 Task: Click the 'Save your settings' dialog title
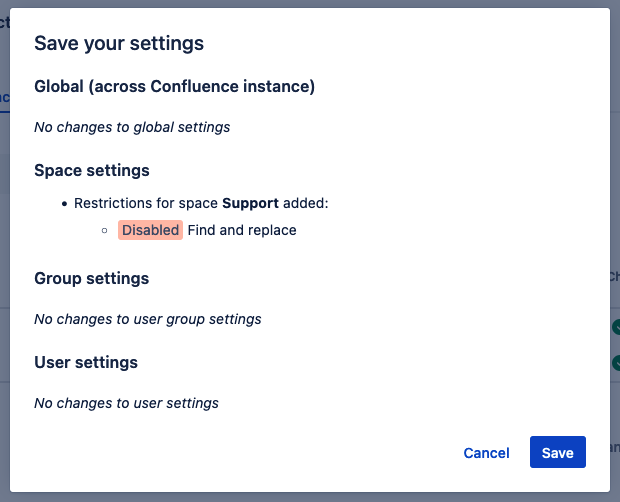pyautogui.click(x=119, y=43)
